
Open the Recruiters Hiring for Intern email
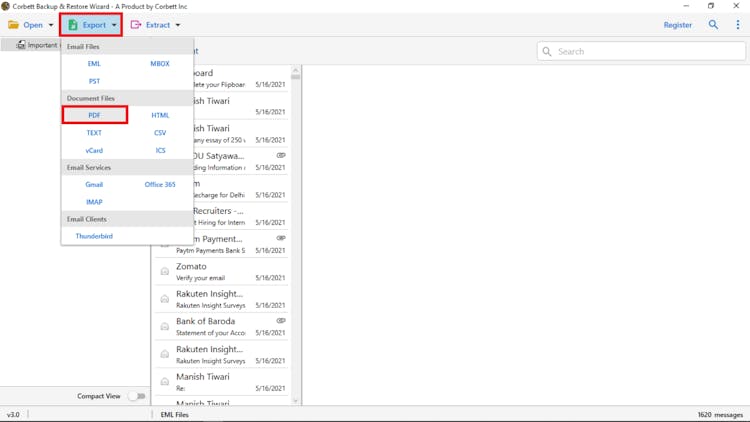click(x=241, y=216)
